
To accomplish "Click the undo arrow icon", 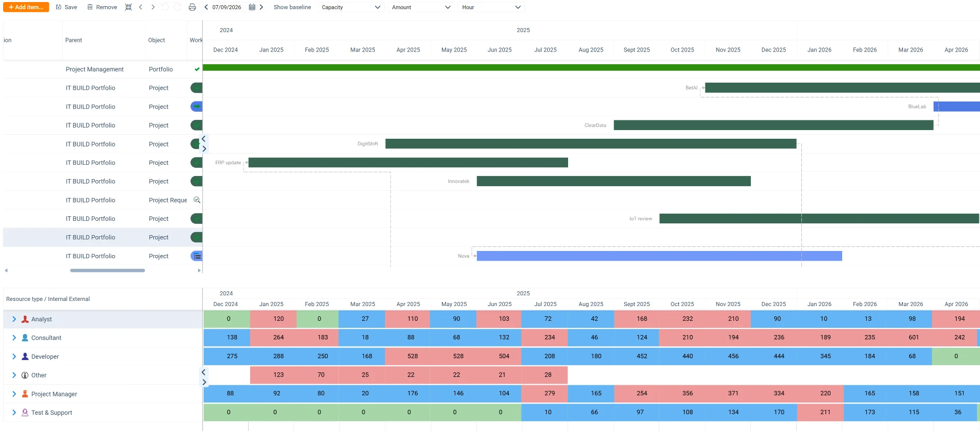I will pos(165,7).
